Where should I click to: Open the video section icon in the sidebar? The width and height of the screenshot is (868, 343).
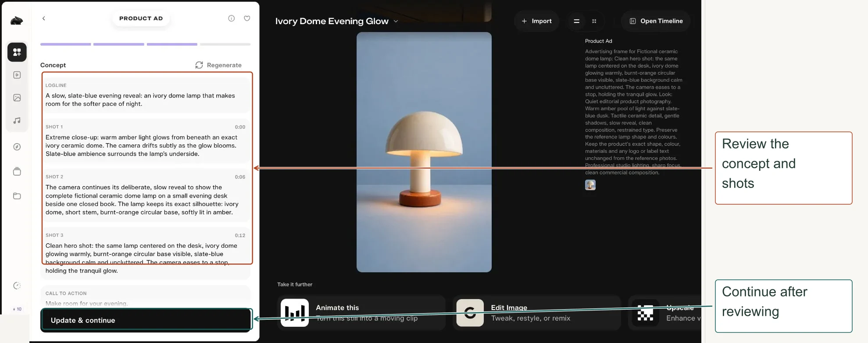[x=17, y=75]
